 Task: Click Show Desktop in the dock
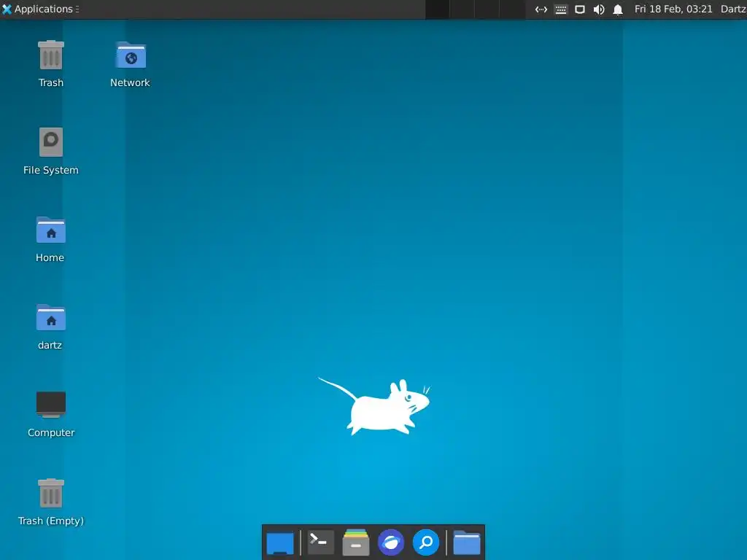tap(280, 542)
